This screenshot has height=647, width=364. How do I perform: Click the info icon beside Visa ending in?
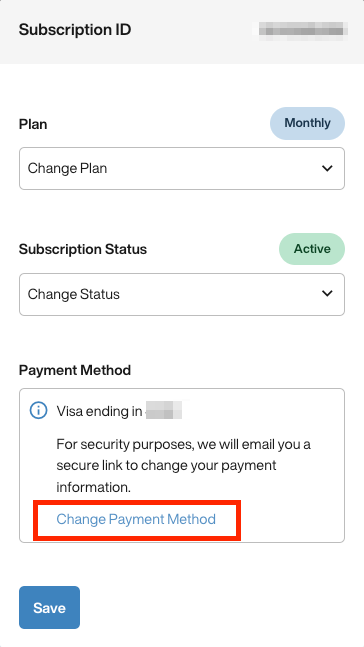(x=38, y=411)
